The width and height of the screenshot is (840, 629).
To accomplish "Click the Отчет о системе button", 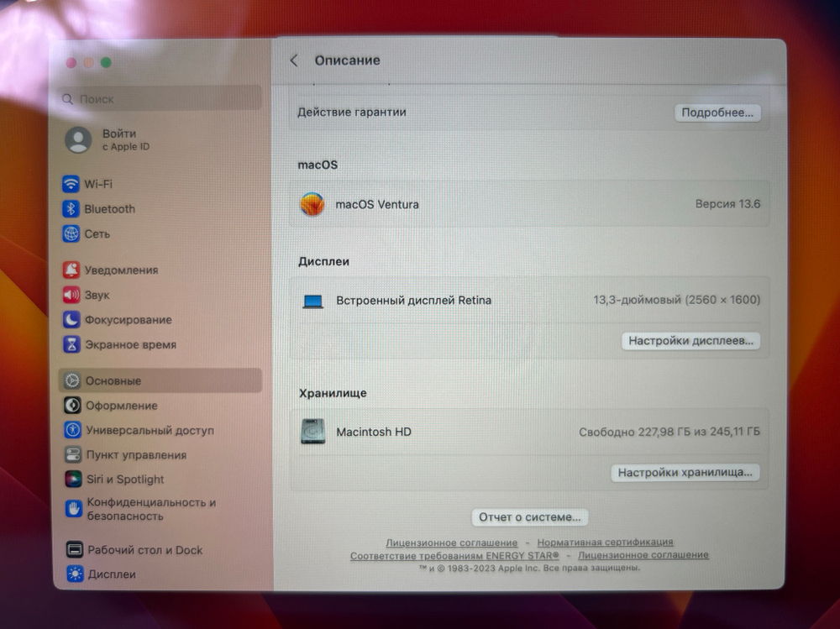I will 530,517.
